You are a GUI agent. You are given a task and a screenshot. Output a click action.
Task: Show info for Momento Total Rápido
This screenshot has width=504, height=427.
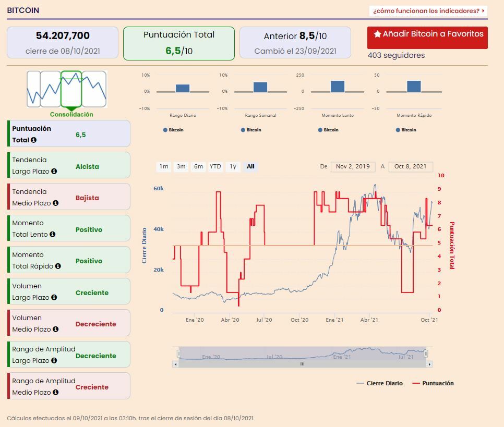58,266
